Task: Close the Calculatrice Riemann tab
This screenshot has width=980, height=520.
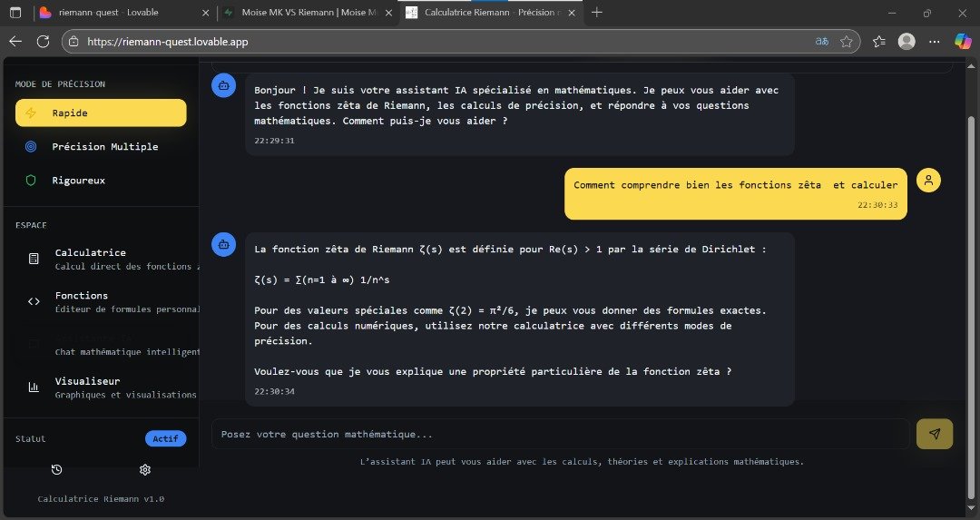Action: (572, 13)
